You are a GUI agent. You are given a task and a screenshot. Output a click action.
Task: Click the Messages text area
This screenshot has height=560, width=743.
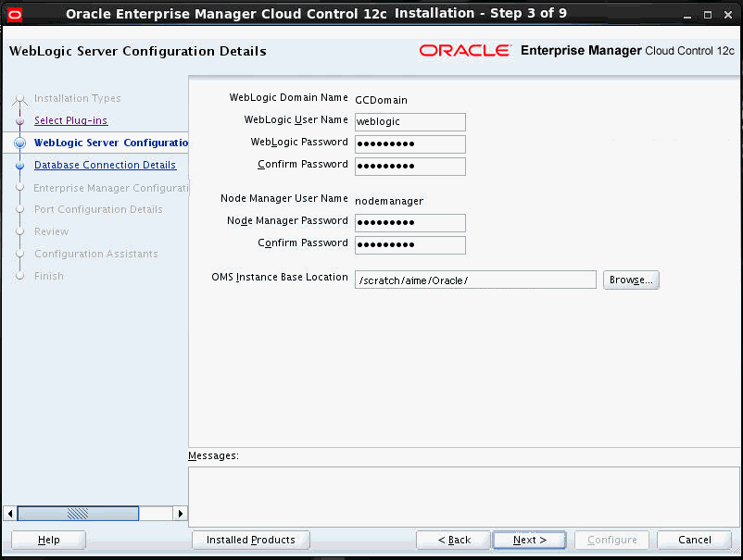[x=463, y=496]
